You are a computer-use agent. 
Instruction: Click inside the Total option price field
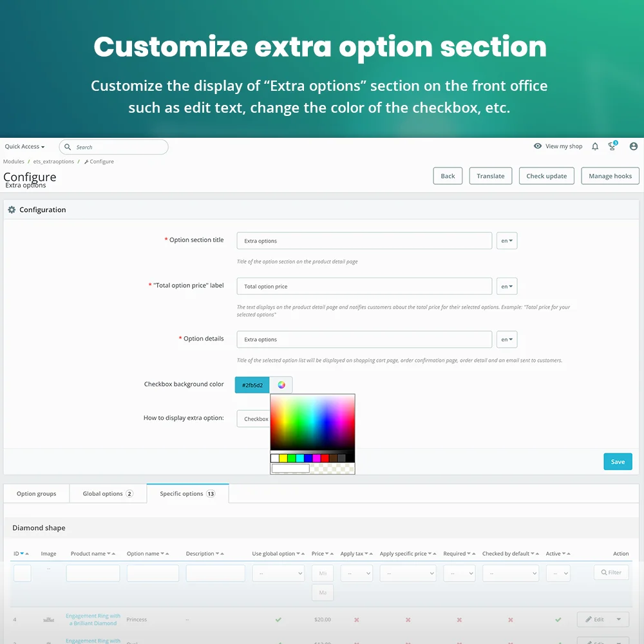[x=364, y=286]
